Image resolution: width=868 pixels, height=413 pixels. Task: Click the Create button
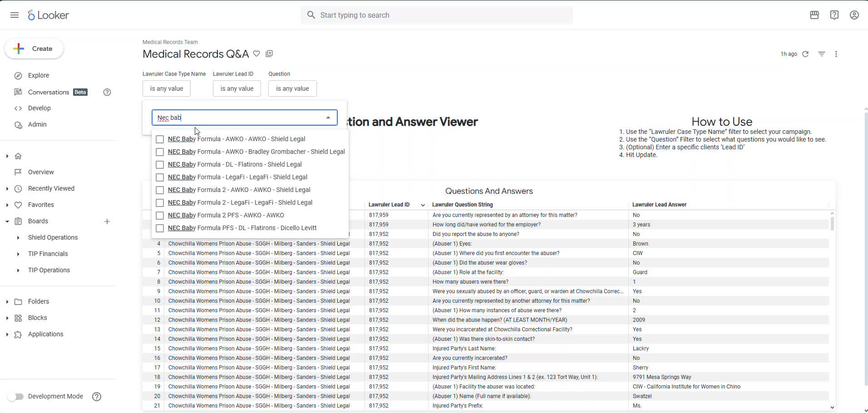(34, 49)
